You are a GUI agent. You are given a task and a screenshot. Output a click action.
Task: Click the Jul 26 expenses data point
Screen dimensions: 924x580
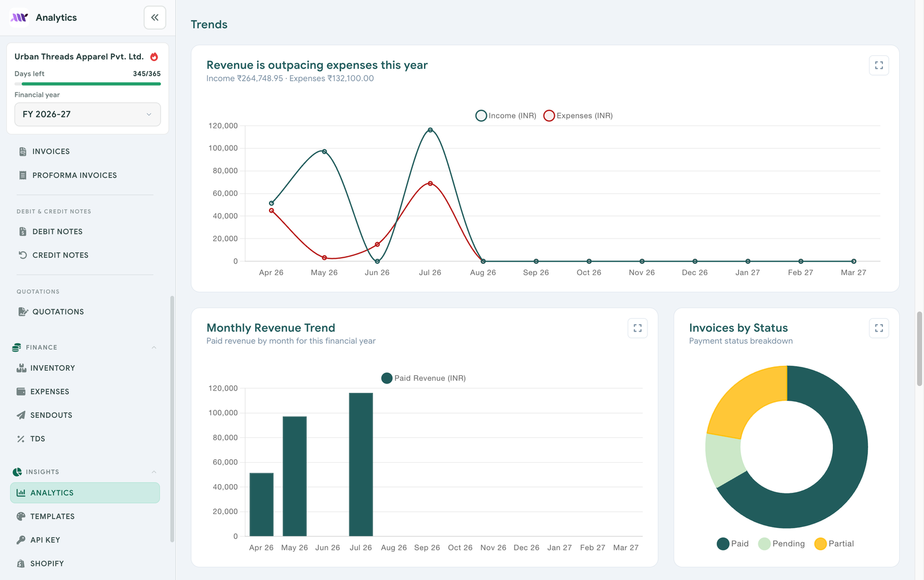430,184
